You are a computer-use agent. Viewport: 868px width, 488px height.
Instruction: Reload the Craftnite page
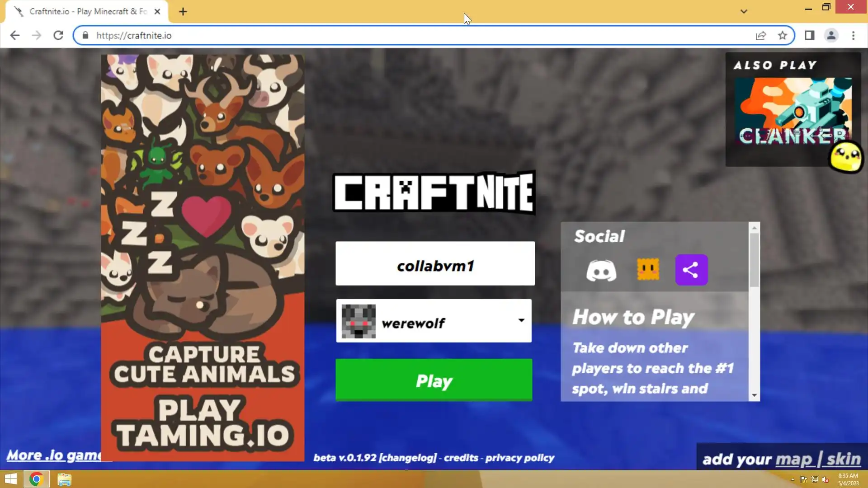(x=58, y=36)
